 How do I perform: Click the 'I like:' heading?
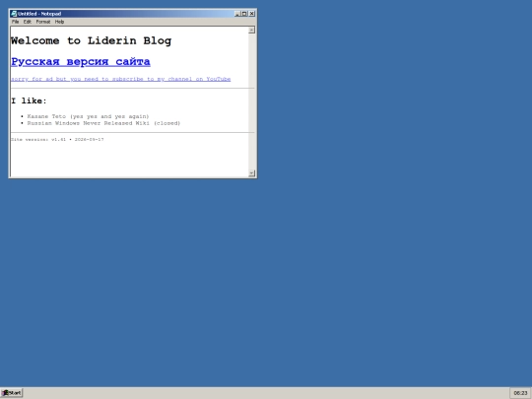click(29, 100)
